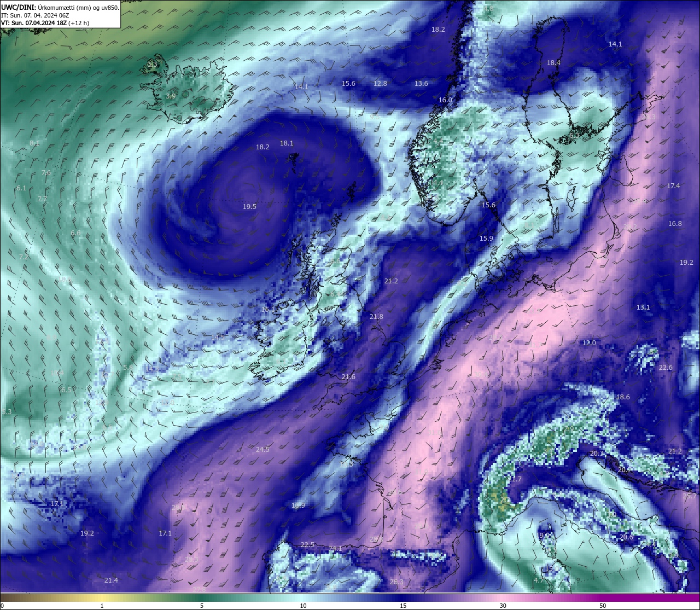Click the 7.2 value over the Atlantic
The height and width of the screenshot is (610, 700).
point(24,257)
